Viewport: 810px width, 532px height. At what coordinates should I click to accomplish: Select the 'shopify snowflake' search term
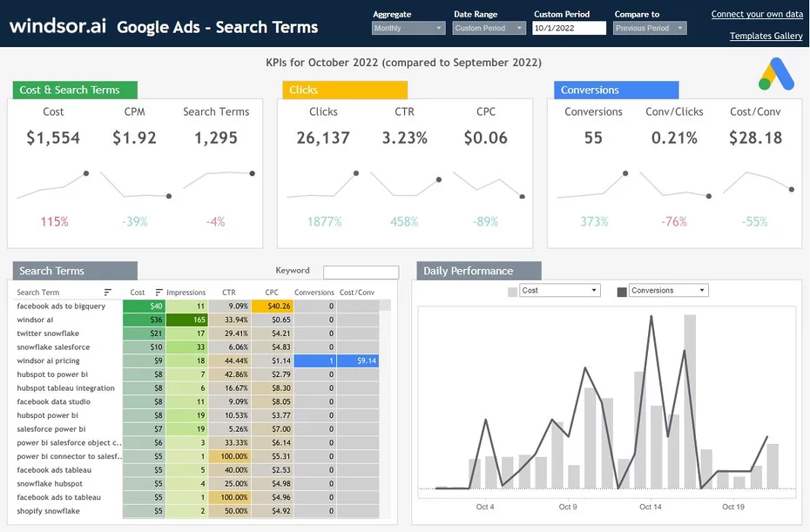(48, 511)
